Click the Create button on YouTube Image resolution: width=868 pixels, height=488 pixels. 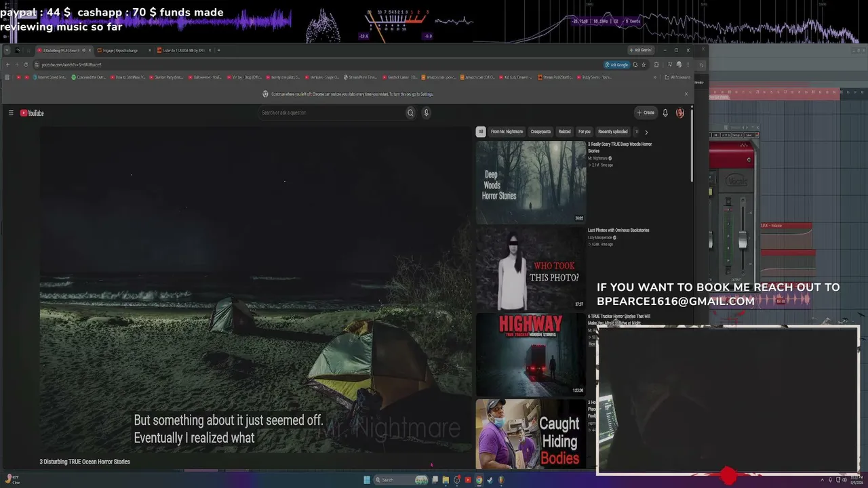click(646, 113)
